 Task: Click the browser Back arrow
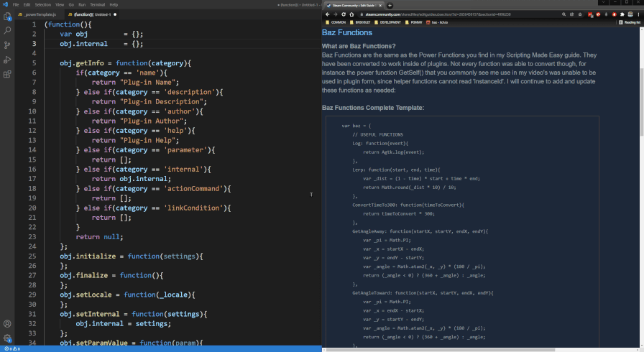327,14
